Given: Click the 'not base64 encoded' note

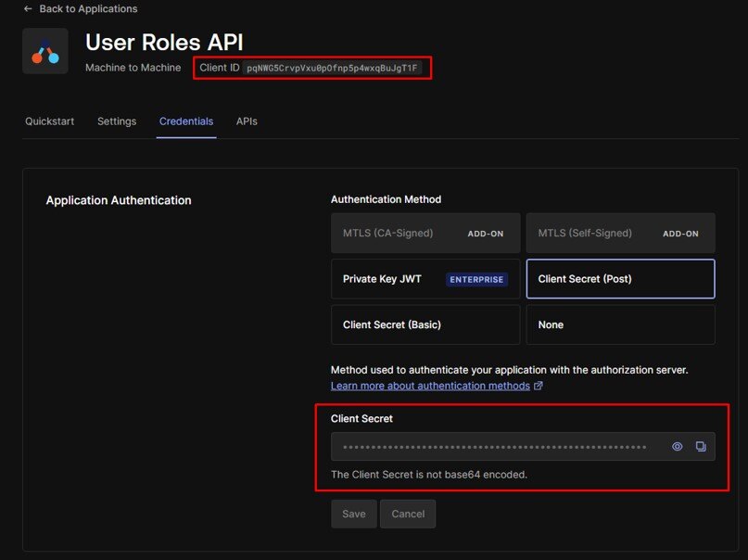Looking at the screenshot, I should pyautogui.click(x=429, y=475).
